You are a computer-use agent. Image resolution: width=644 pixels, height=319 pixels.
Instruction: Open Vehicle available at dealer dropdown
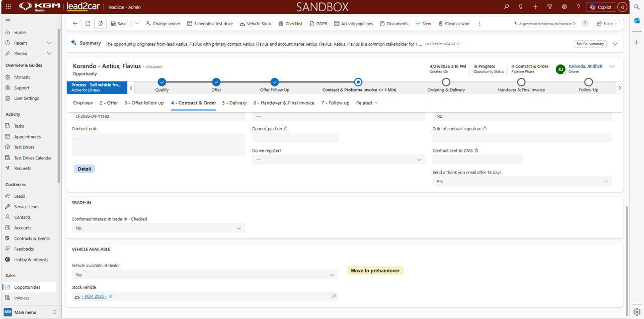click(x=205, y=275)
